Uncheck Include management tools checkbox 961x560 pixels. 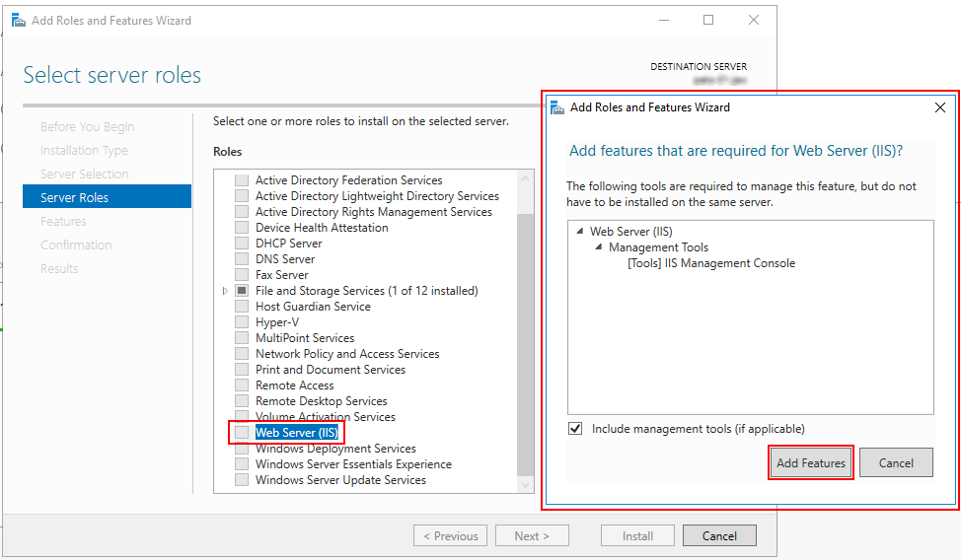tap(576, 429)
